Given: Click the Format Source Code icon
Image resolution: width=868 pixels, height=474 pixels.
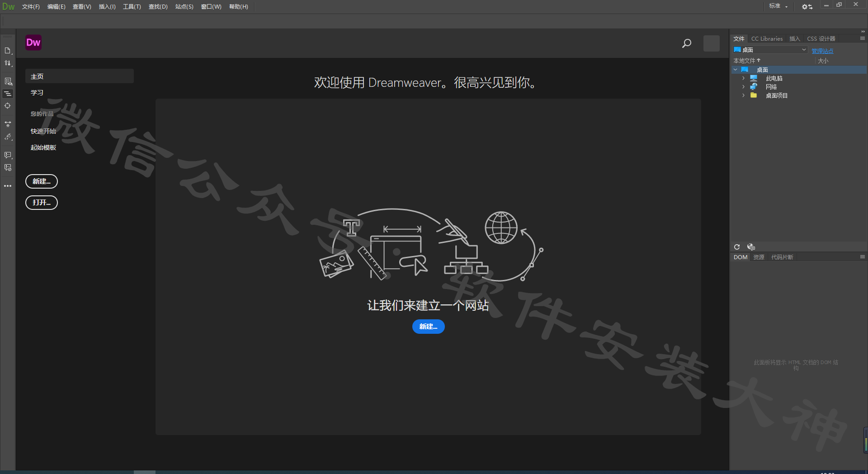Looking at the screenshot, I should [8, 137].
